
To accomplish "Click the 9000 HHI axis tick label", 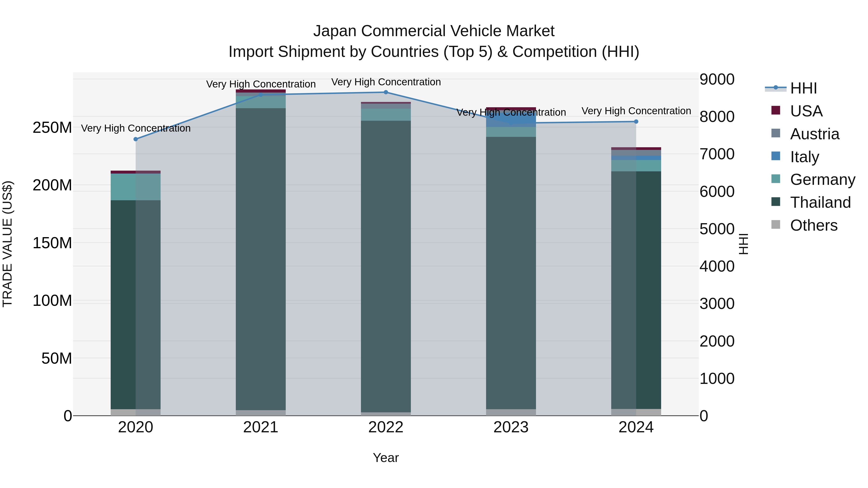I will coord(717,80).
